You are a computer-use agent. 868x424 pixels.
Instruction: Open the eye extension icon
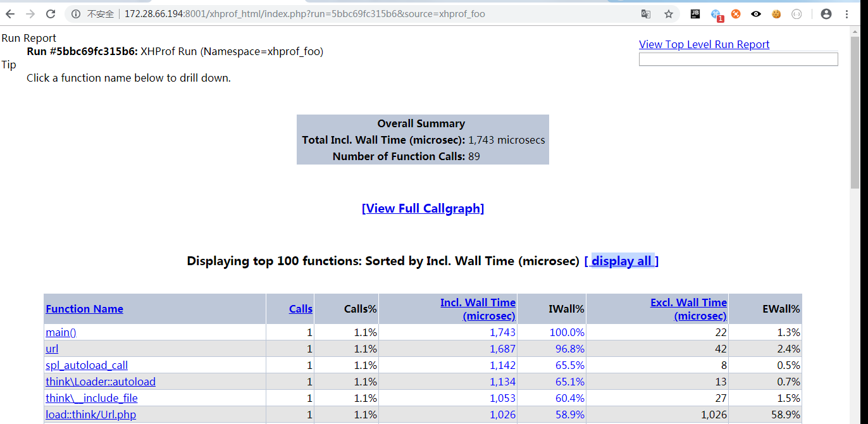(756, 14)
